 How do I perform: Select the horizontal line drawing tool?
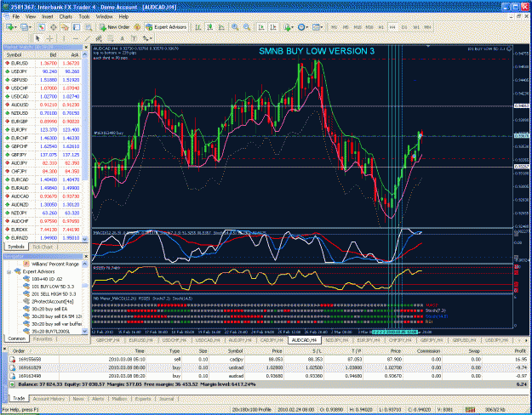pyautogui.click(x=75, y=38)
